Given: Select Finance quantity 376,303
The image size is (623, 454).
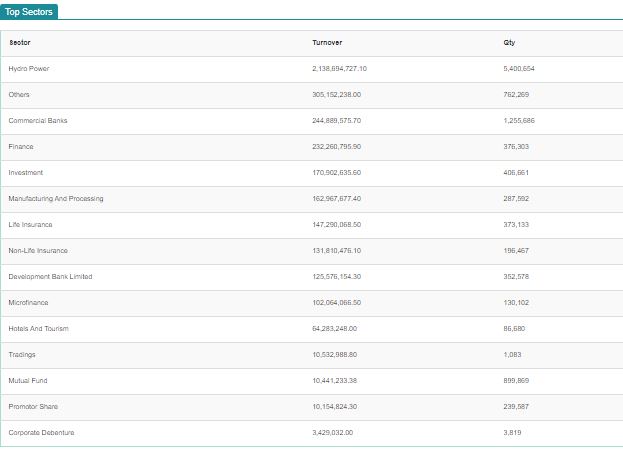Looking at the screenshot, I should click(516, 147).
